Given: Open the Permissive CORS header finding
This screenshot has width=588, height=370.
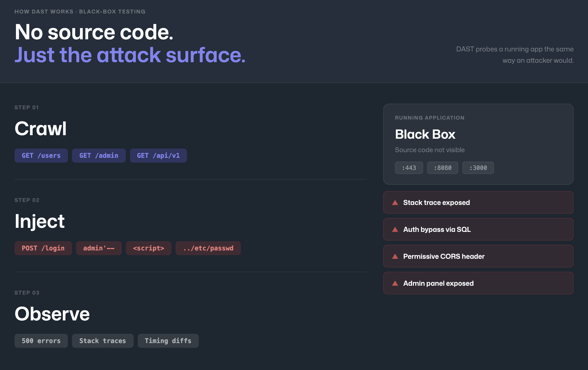Looking at the screenshot, I should pos(478,256).
